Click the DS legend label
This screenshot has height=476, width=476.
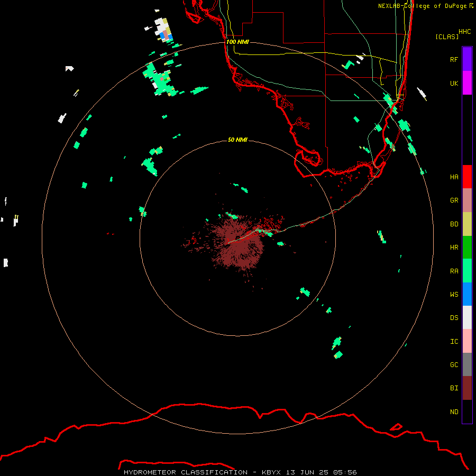coord(454,318)
